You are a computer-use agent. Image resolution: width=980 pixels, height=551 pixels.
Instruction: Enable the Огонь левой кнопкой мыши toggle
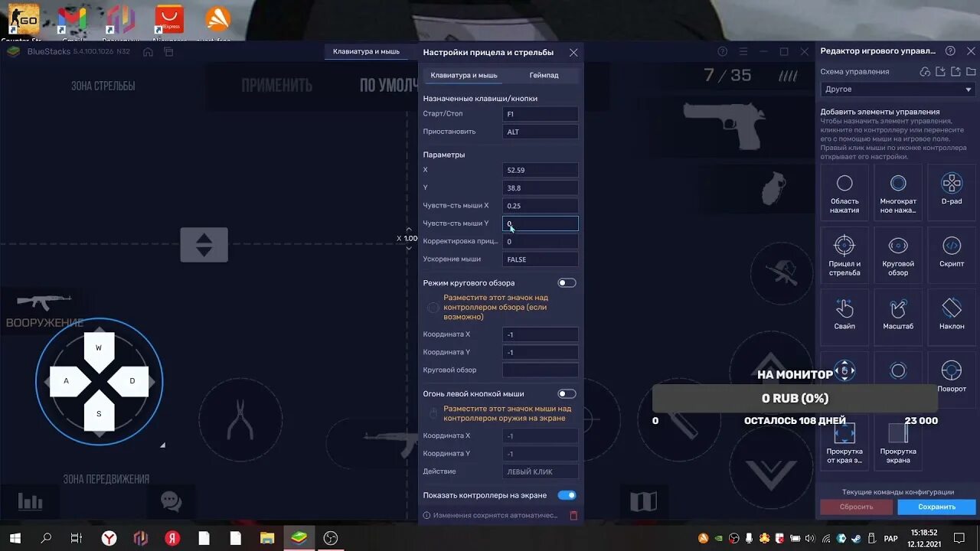coord(567,394)
